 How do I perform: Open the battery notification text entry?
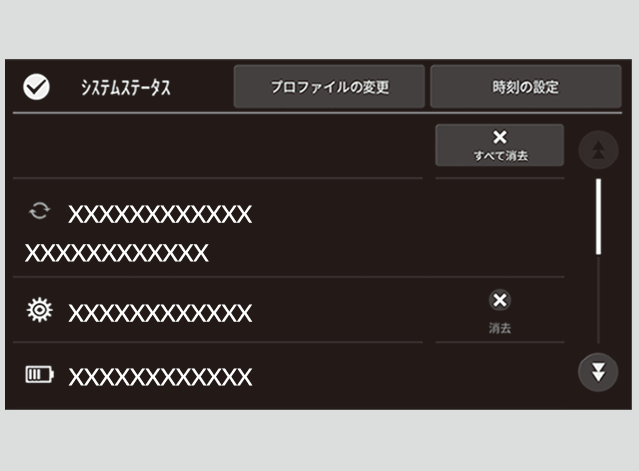[x=160, y=377]
